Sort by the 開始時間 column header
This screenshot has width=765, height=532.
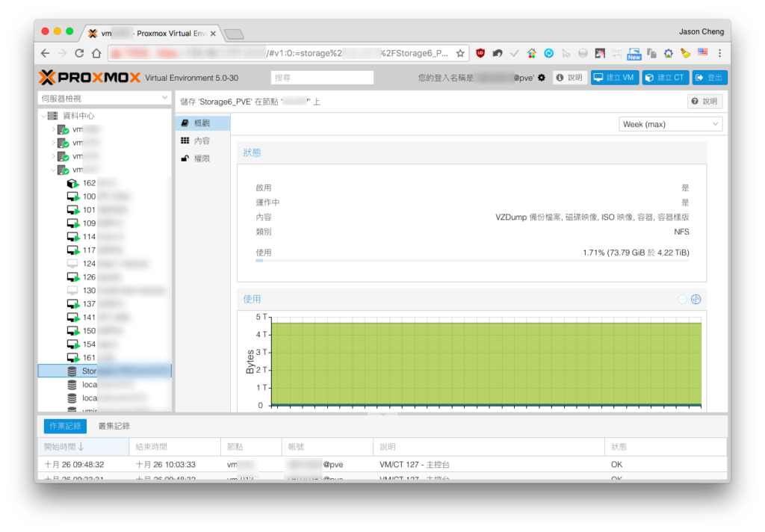click(84, 447)
